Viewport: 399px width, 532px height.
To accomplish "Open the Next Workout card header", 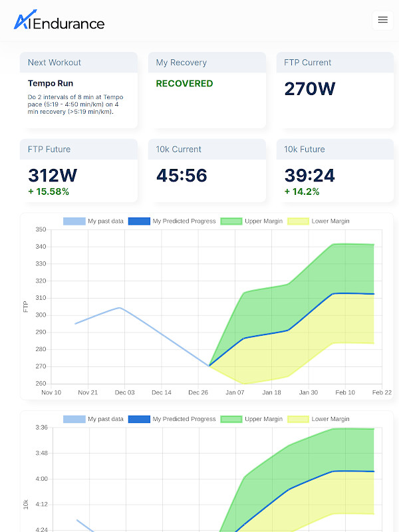I will (78, 63).
